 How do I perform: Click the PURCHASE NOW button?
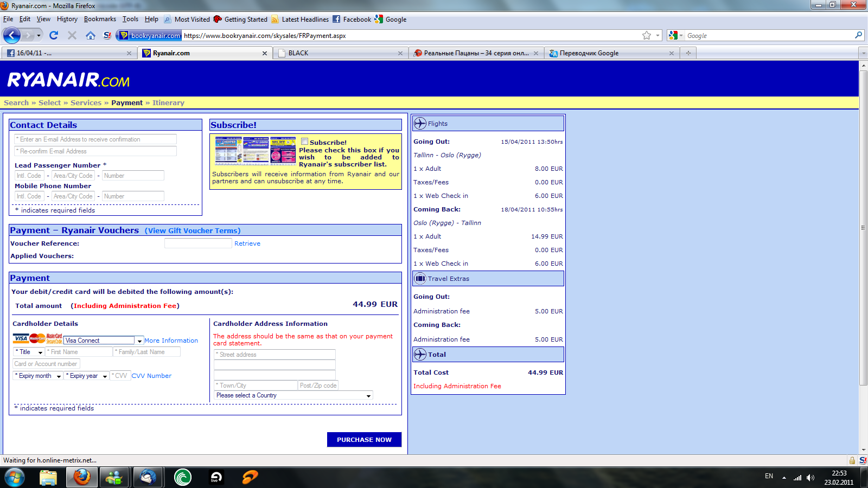pos(364,440)
